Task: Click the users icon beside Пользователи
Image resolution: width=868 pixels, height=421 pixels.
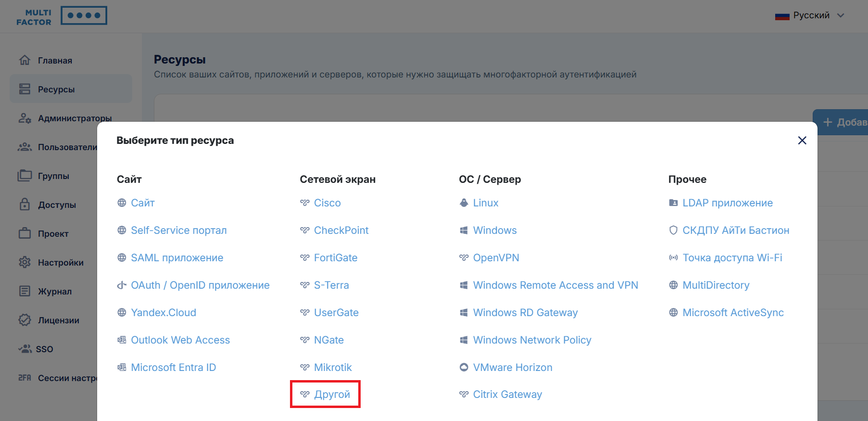Action: coord(25,147)
